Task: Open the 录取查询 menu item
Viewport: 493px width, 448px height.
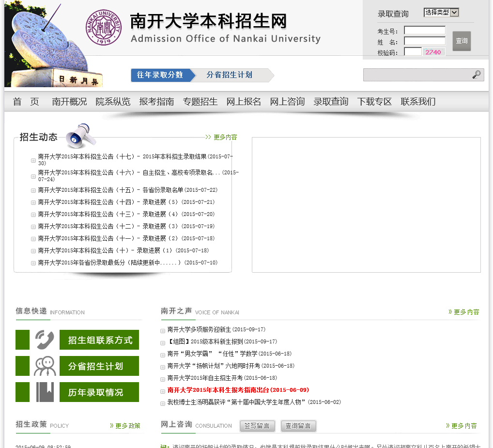Action: 331,102
